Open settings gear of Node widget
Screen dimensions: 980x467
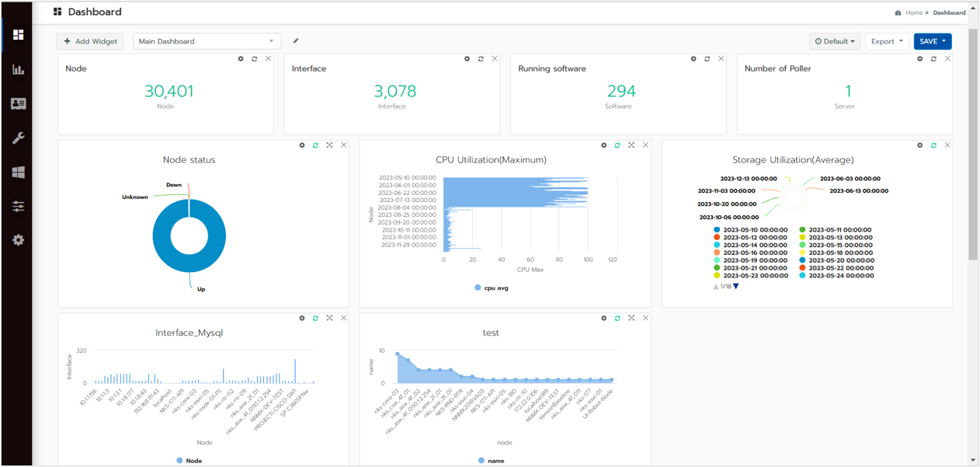[x=241, y=59]
